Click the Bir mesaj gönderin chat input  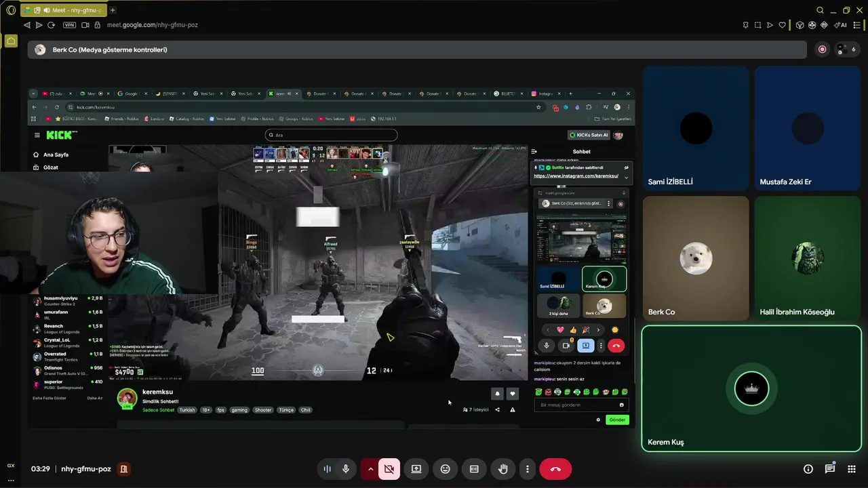coord(580,405)
